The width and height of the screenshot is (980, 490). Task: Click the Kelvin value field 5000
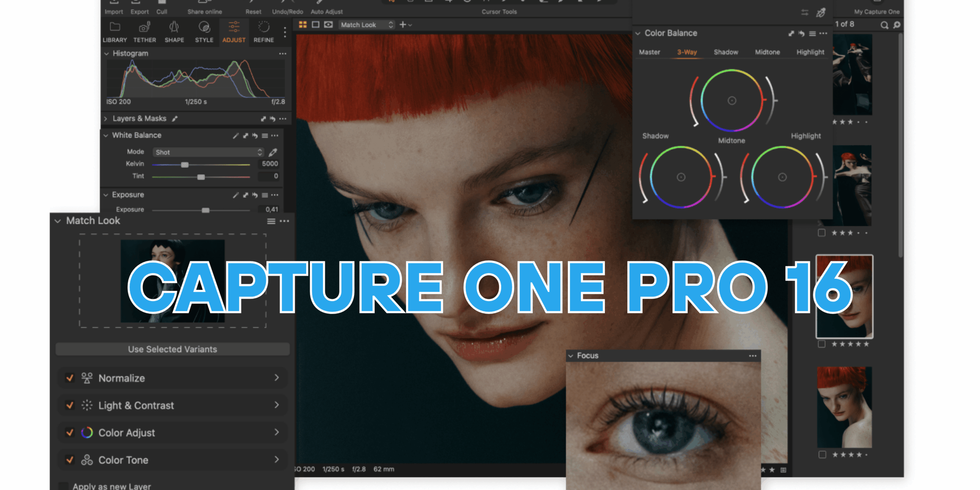(x=269, y=164)
